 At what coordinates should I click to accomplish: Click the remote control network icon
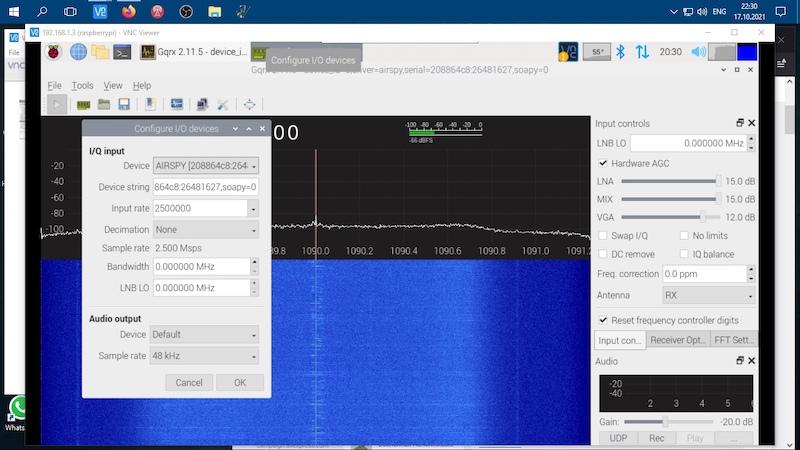pyautogui.click(x=202, y=104)
